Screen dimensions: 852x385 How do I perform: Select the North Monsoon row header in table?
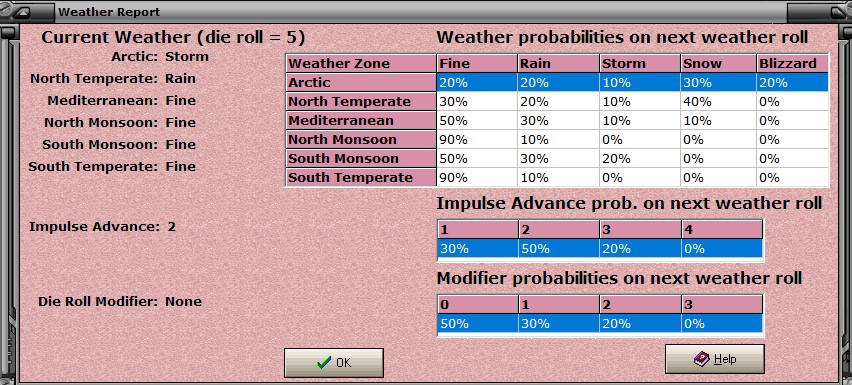(x=361, y=140)
